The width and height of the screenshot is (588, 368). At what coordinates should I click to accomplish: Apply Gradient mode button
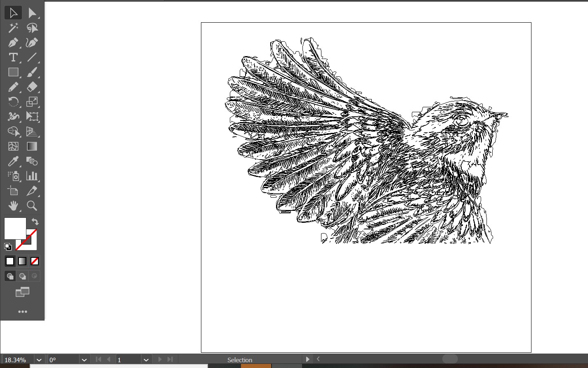coord(22,261)
